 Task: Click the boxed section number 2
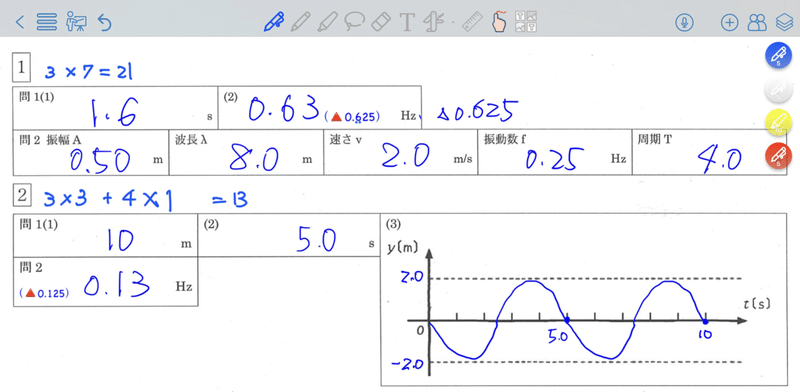pos(21,195)
